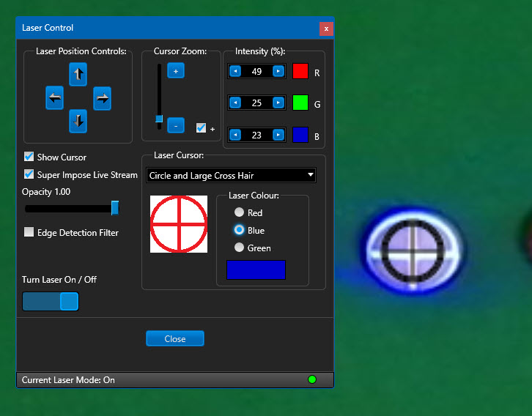Toggle Super Impose Live Stream checkbox

coord(29,174)
